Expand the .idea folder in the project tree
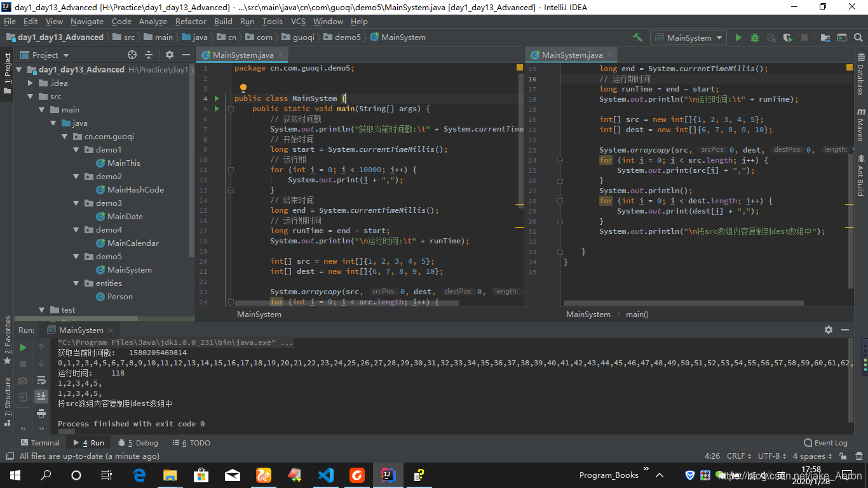Viewport: 868px width, 488px height. click(31, 83)
